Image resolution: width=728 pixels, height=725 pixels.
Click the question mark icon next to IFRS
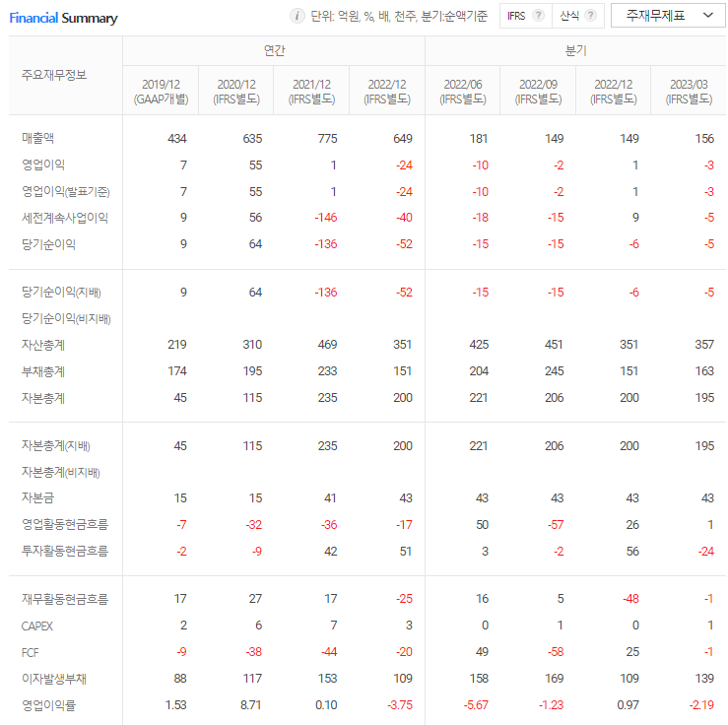tap(538, 16)
